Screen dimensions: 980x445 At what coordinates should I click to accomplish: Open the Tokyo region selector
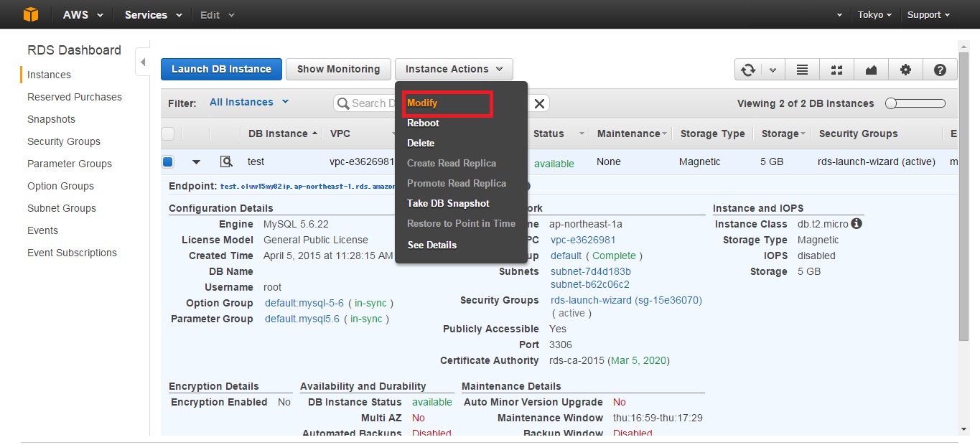pyautogui.click(x=875, y=14)
